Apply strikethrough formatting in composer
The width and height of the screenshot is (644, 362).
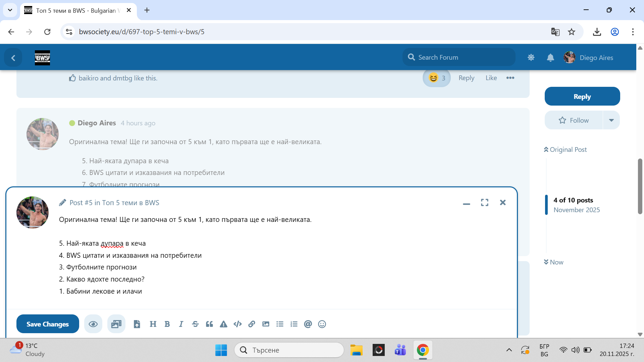[195, 324]
